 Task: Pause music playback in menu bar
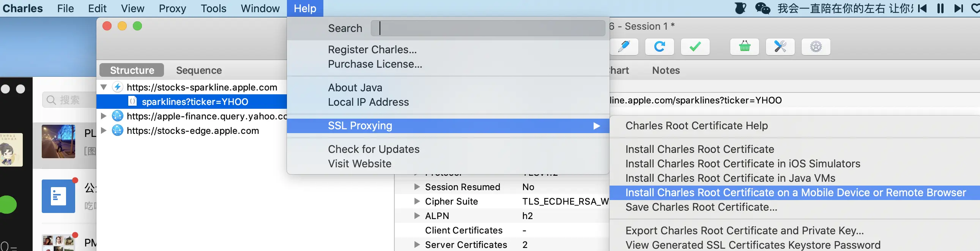[x=941, y=8]
